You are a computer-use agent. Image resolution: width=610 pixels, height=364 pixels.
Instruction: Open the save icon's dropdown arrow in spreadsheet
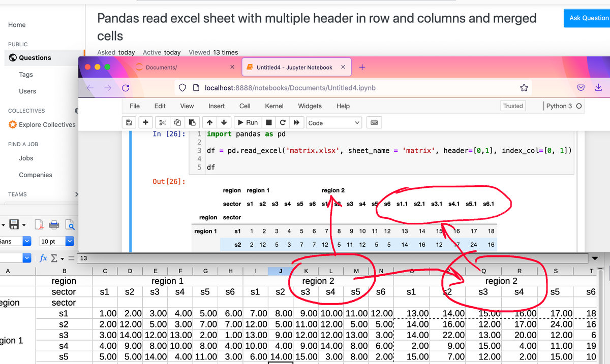[24, 224]
